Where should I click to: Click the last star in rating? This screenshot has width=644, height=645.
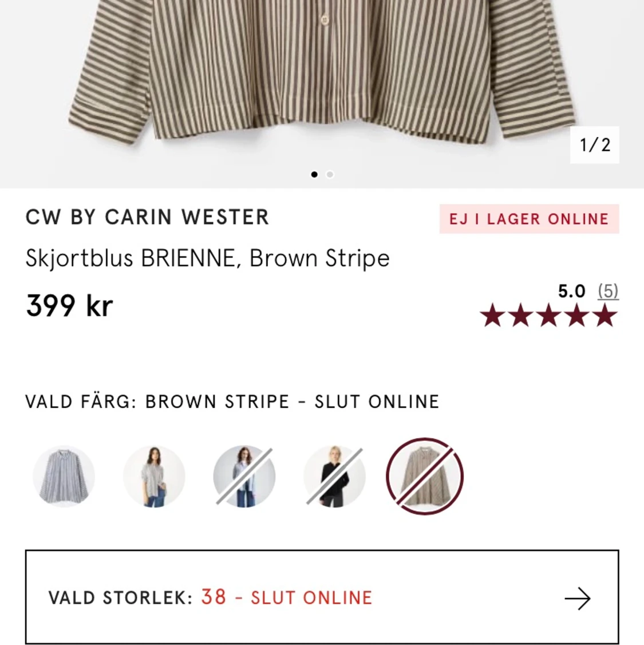(605, 315)
